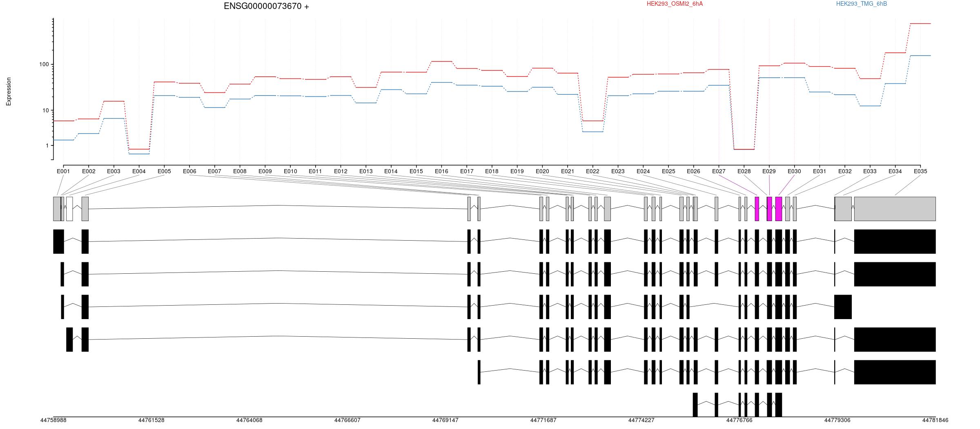980x429 pixels.
Task: Click genomic coordinate 44758988
Action: [53, 420]
